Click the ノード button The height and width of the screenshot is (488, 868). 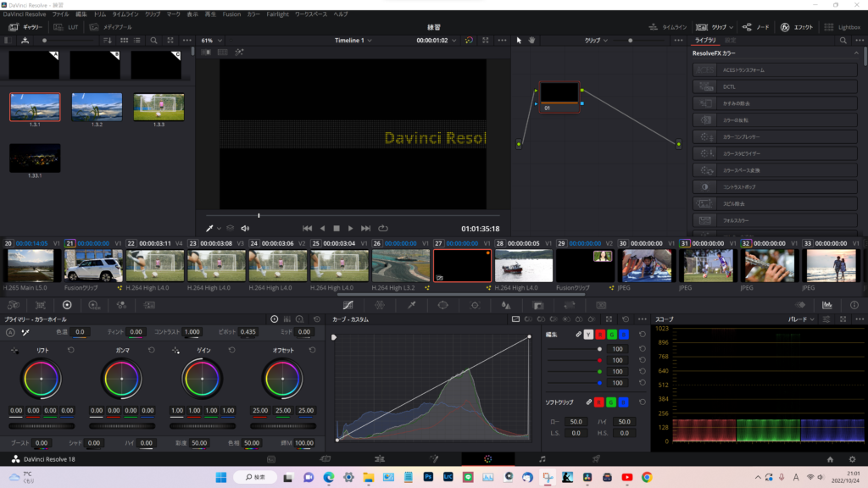coord(755,27)
